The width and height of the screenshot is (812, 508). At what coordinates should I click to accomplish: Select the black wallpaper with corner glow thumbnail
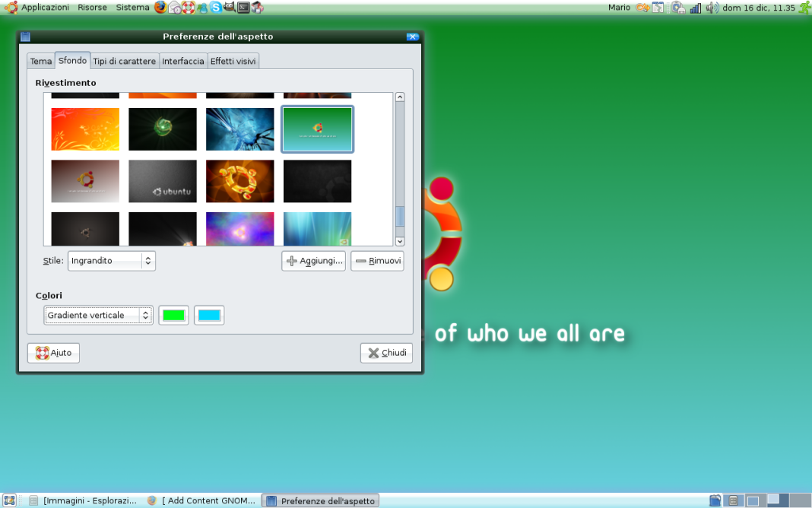pyautogui.click(x=163, y=228)
